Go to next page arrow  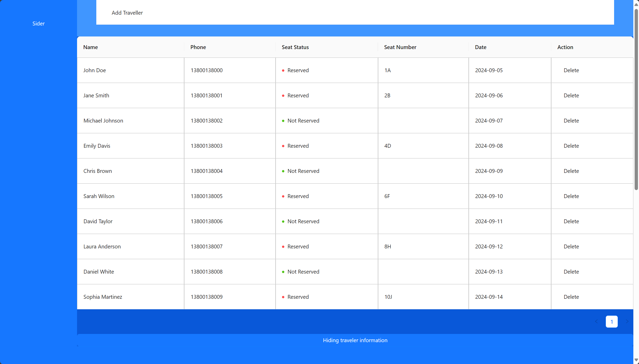click(627, 322)
